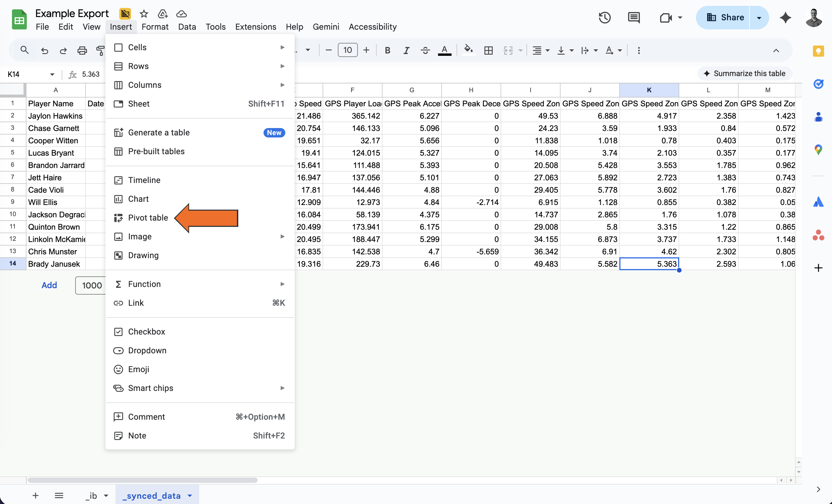Open the fill color picker
Screen dimensions: 832x504
[x=468, y=50]
